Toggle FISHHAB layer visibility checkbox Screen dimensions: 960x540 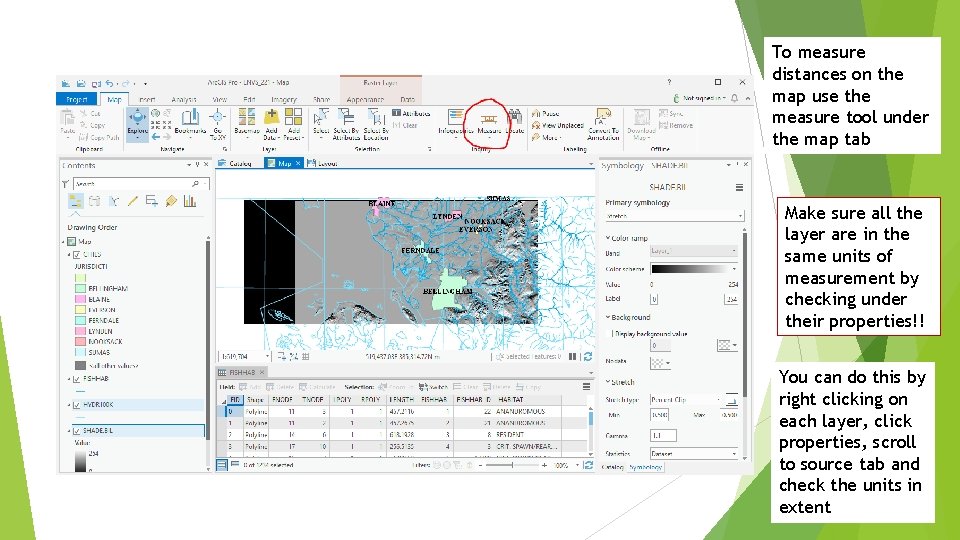77,379
